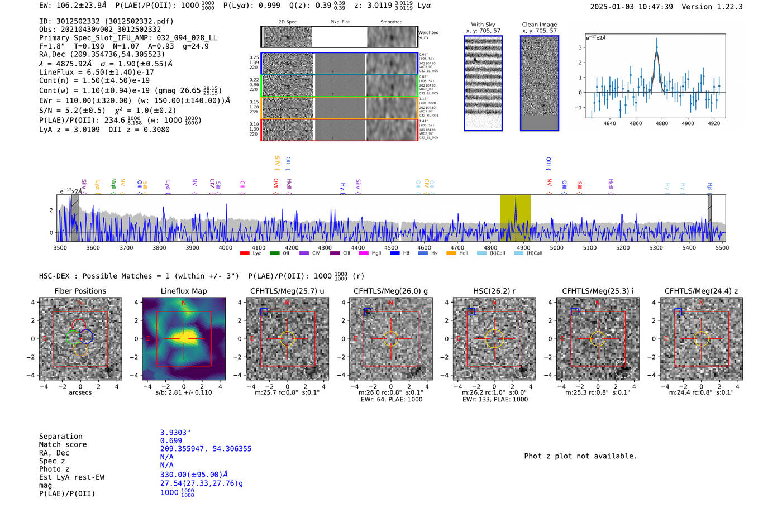Select the red-bordered fiber row in 2D Spec
782x532 pixels.
pyautogui.click(x=340, y=130)
